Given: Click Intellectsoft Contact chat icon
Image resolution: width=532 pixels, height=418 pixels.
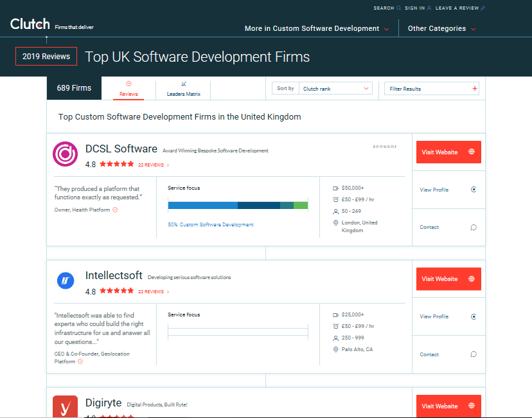Looking at the screenshot, I should (474, 354).
